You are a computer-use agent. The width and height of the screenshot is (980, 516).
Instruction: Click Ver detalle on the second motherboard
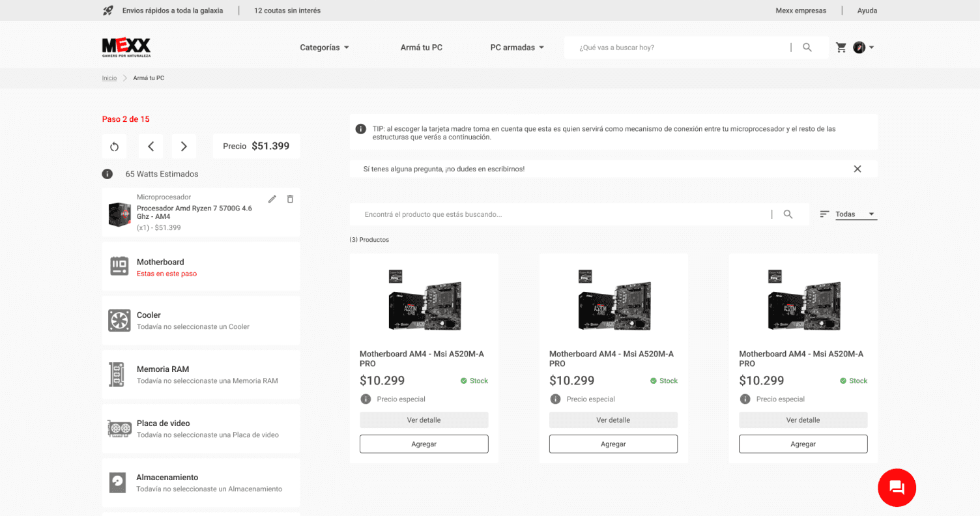click(x=614, y=420)
